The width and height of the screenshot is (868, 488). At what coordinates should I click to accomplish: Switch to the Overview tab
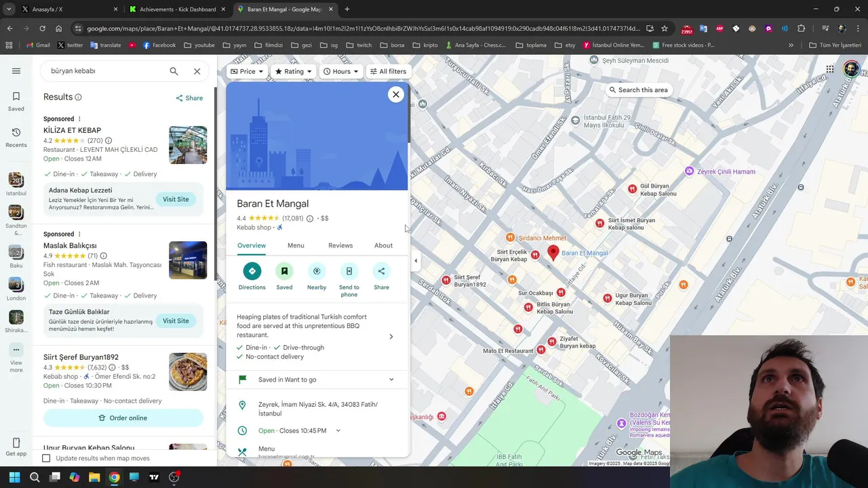[252, 245]
